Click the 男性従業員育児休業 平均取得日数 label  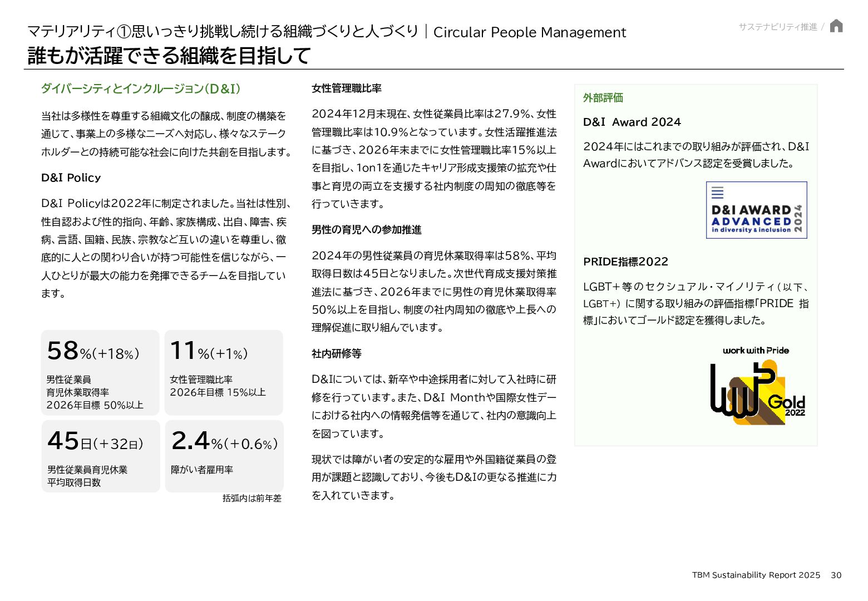click(87, 476)
